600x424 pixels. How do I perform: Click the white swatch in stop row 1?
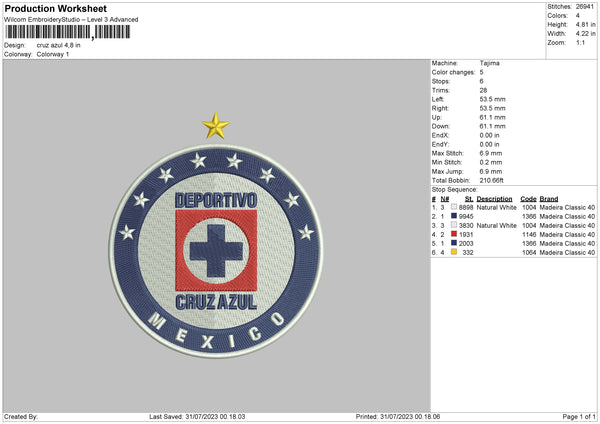pyautogui.click(x=454, y=207)
